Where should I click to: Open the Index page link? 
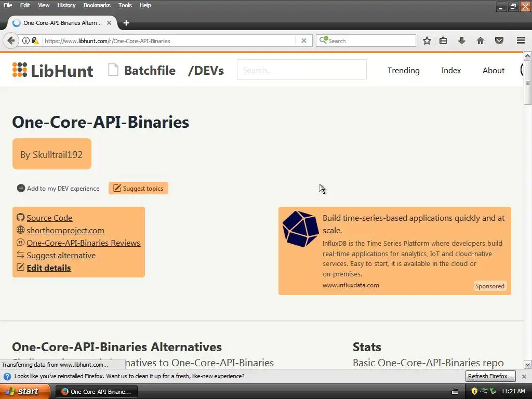tap(451, 70)
